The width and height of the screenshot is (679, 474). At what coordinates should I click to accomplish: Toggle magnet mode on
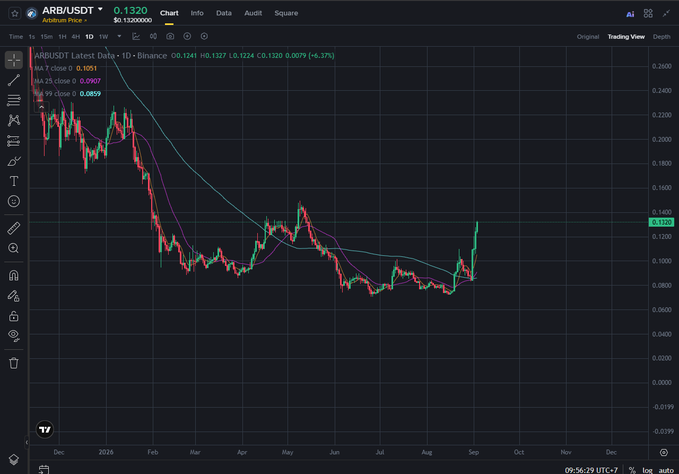(x=14, y=275)
